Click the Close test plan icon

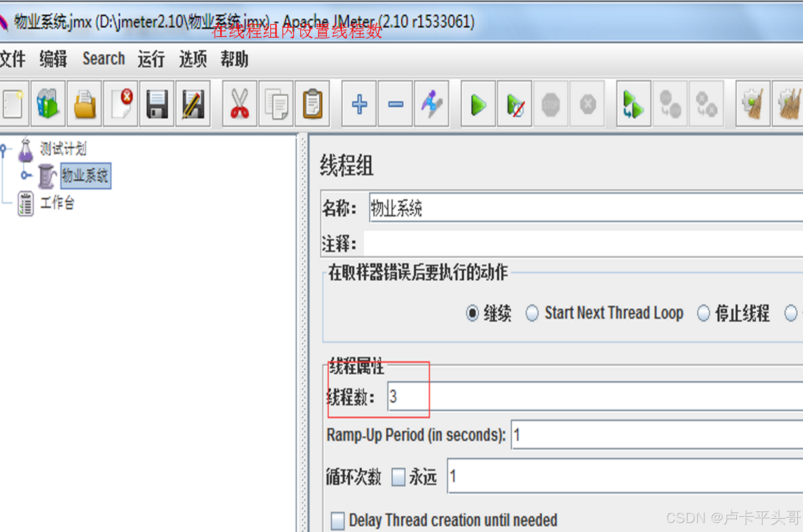click(121, 104)
